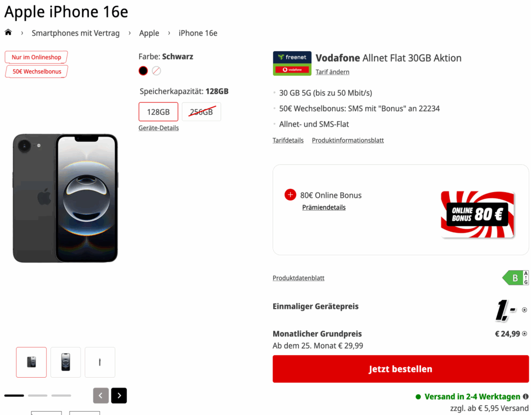Advance the image carousel with the next arrow
The height and width of the screenshot is (415, 532).
118,395
